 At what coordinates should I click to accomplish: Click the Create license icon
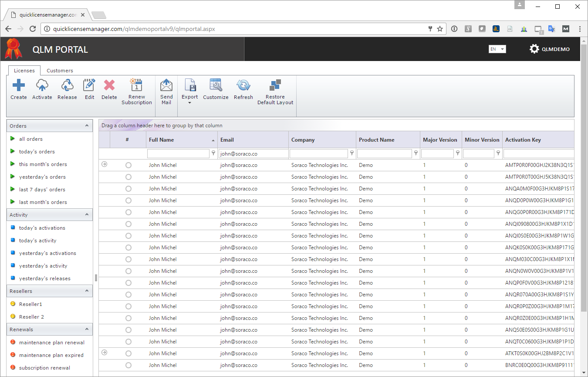click(x=19, y=85)
